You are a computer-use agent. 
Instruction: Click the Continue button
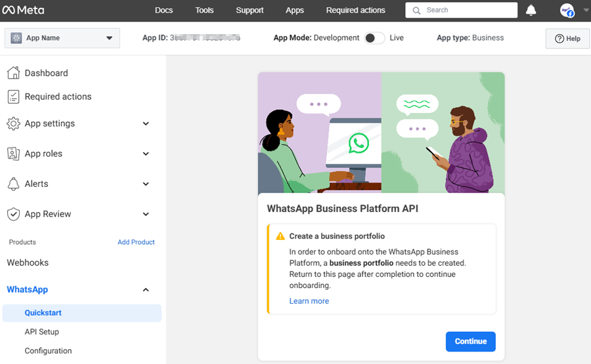[x=470, y=342]
